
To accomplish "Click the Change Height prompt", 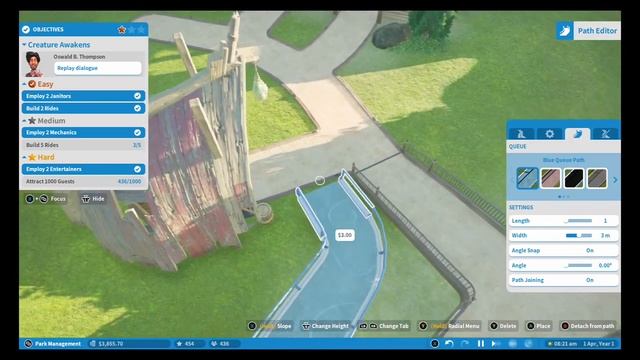I will (x=325, y=326).
